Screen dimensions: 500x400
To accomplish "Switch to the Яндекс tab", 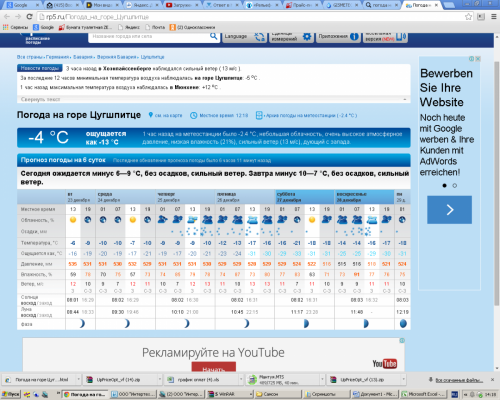I will (142, 5).
